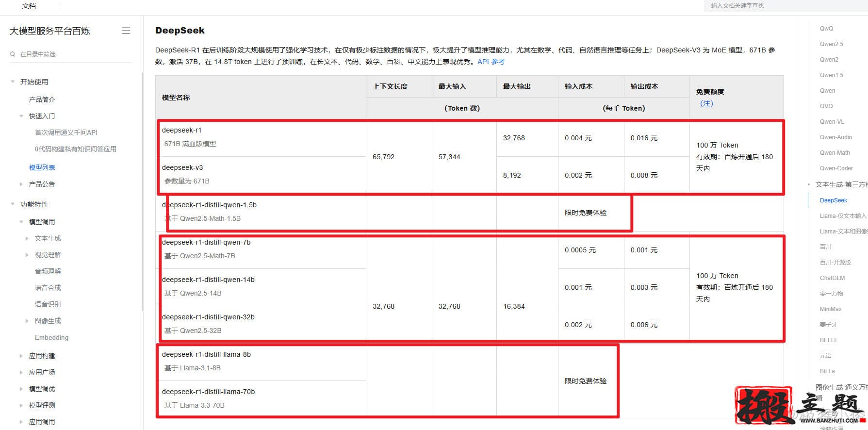Expand the 应用构建 tree node
Screen dimensions: 868x430
click(21, 356)
